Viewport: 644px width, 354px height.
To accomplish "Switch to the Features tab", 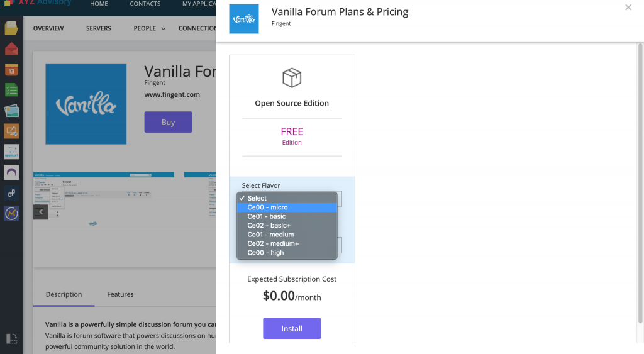I will coord(120,294).
